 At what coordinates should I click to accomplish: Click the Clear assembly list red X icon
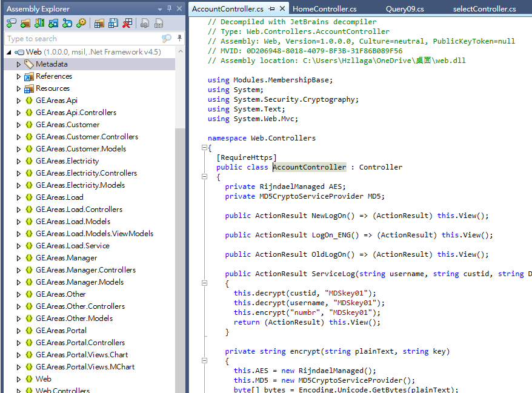coord(127,23)
